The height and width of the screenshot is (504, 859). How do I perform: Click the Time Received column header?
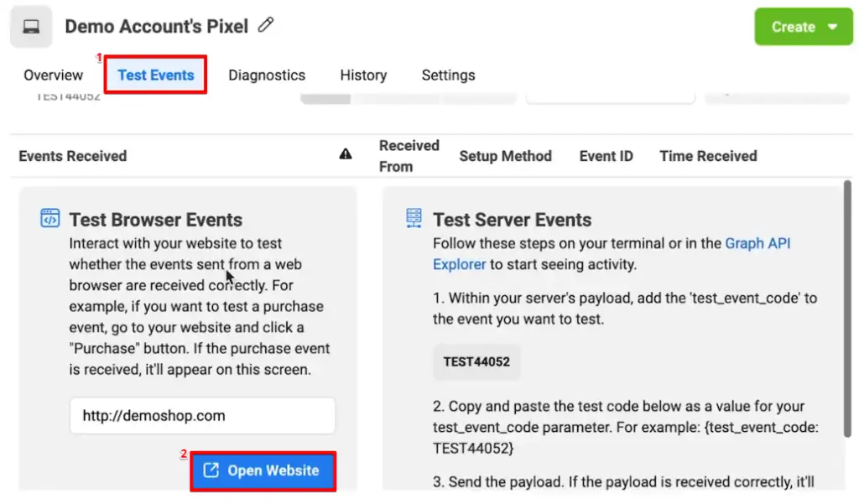tap(707, 156)
